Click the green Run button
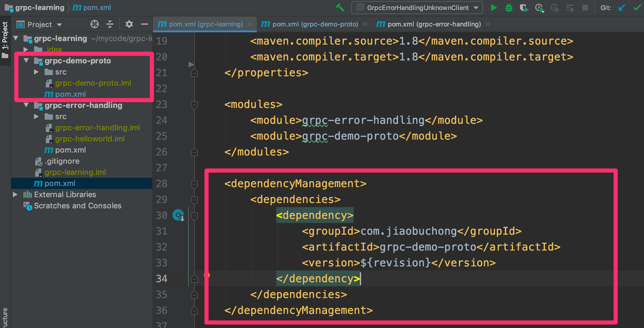 pyautogui.click(x=494, y=8)
